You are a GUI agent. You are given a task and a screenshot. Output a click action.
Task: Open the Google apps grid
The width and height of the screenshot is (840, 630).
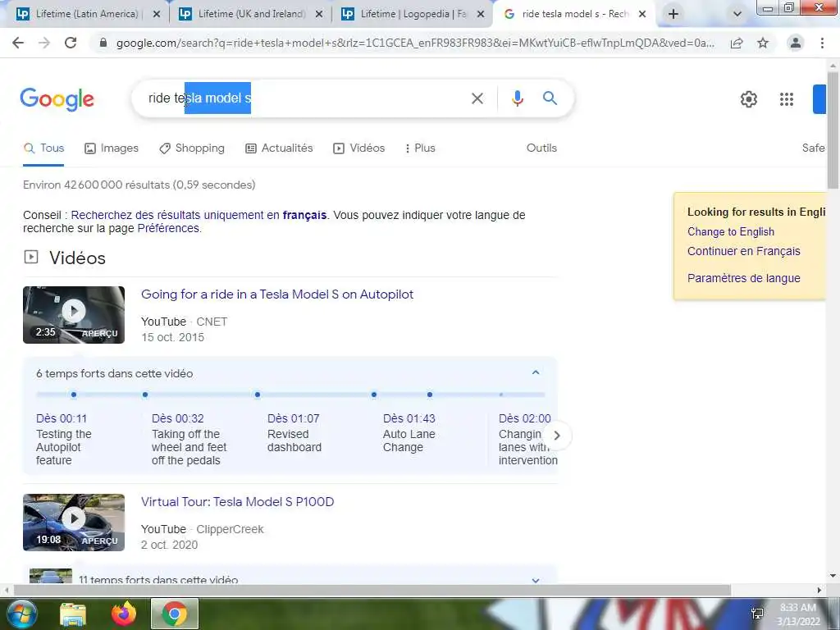pyautogui.click(x=787, y=99)
